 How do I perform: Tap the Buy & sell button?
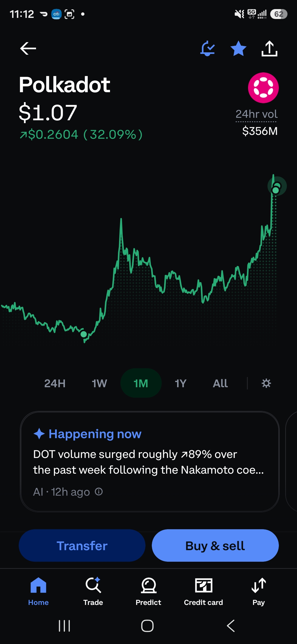pos(215,545)
